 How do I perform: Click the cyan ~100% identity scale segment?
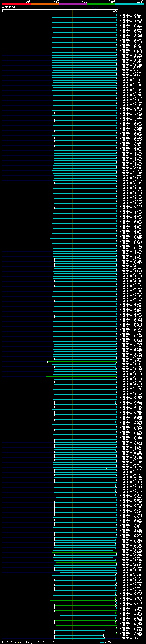click(130, 4)
